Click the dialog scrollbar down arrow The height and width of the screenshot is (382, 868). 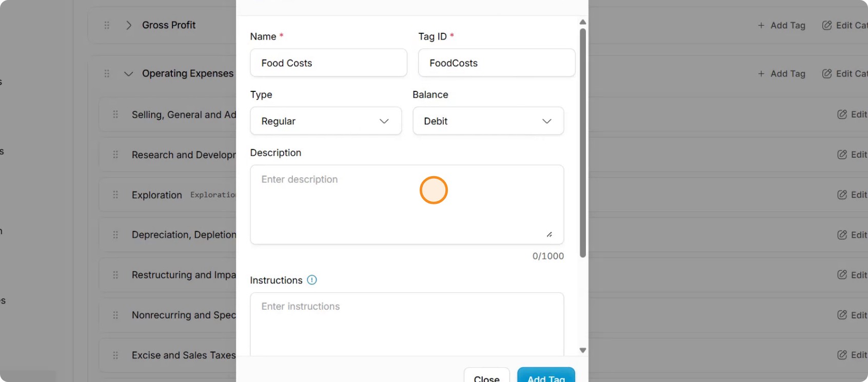(583, 350)
